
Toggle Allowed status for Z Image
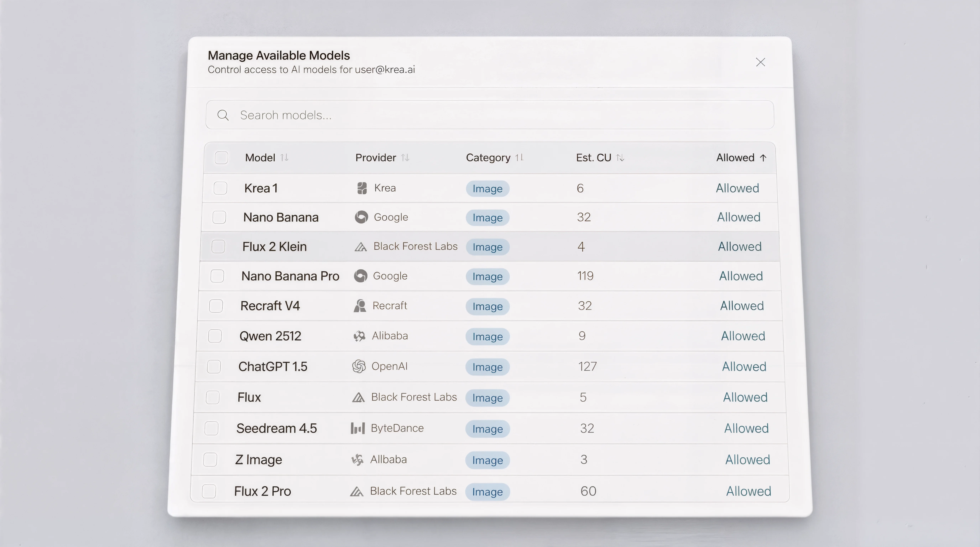pyautogui.click(x=748, y=460)
